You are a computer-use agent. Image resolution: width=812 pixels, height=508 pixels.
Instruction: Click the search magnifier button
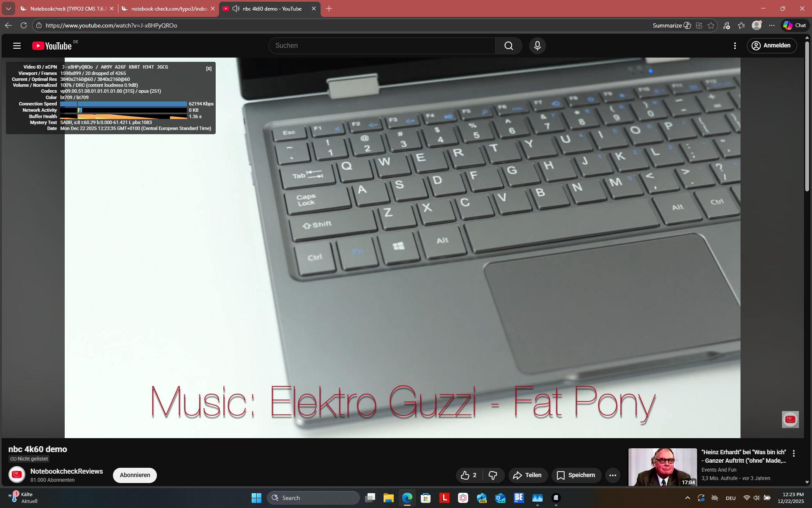[x=508, y=46]
